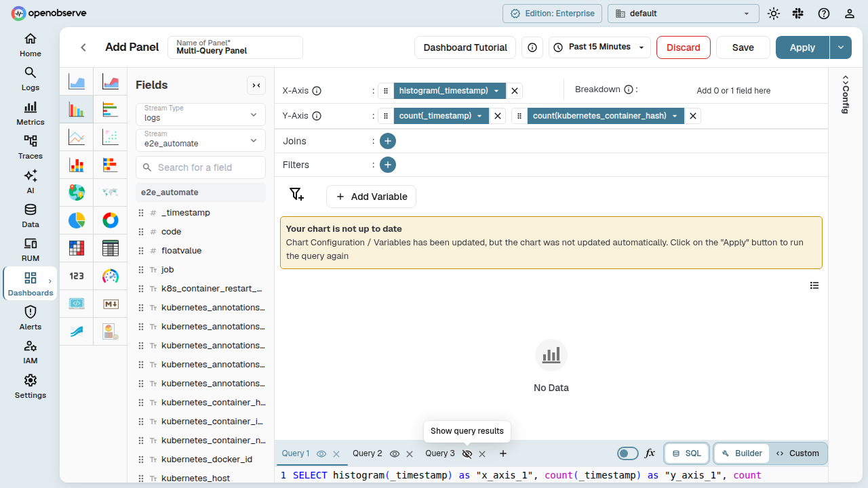
Task: Select the geo map chart type
Action: 77,192
